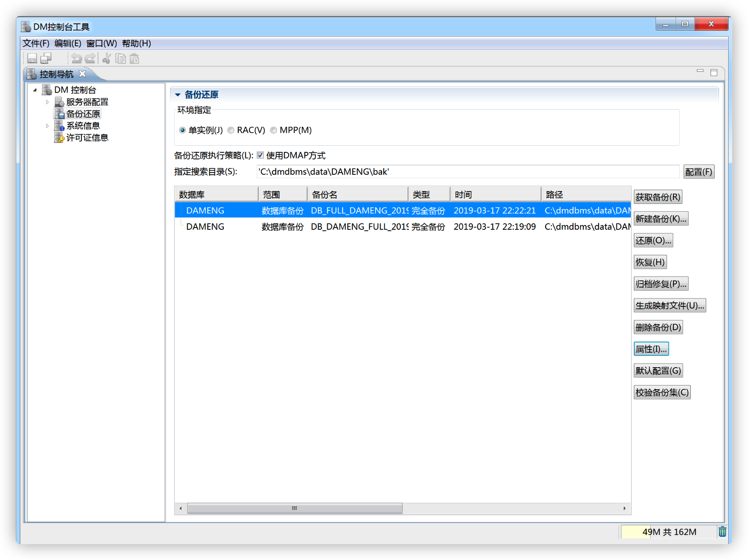Click the Save toolbar icon

[x=32, y=58]
